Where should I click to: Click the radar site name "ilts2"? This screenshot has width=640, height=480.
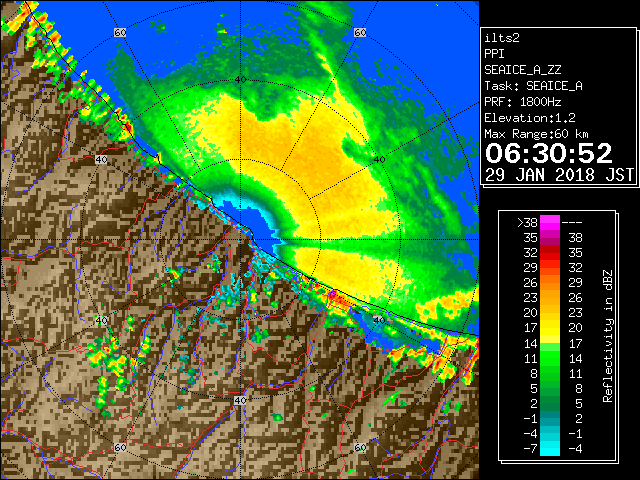(x=502, y=38)
